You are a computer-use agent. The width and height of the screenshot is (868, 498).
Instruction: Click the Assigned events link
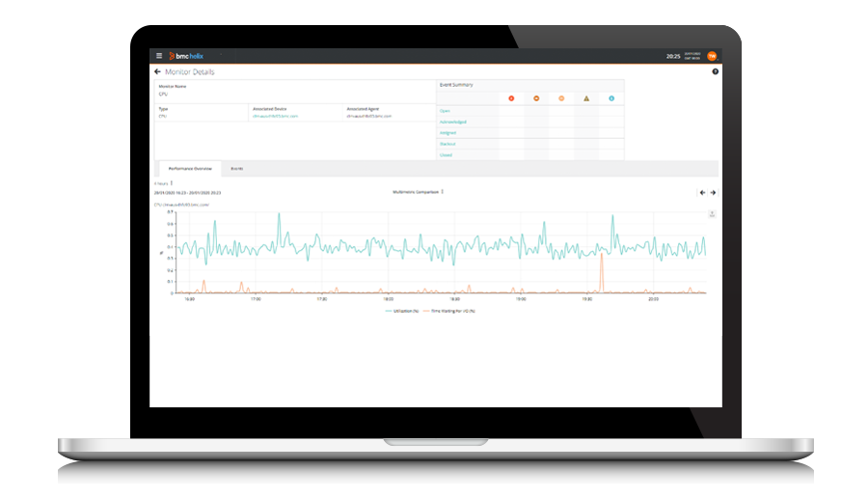(x=448, y=133)
